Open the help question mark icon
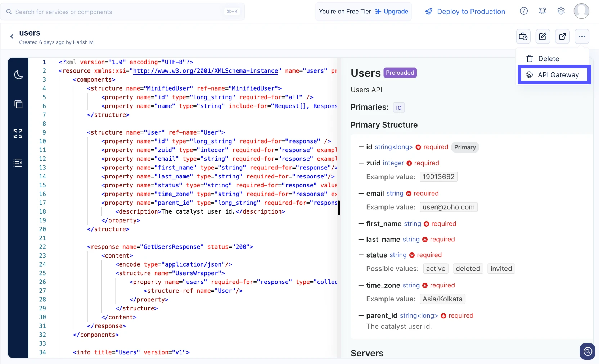The image size is (599, 364). pyautogui.click(x=524, y=11)
